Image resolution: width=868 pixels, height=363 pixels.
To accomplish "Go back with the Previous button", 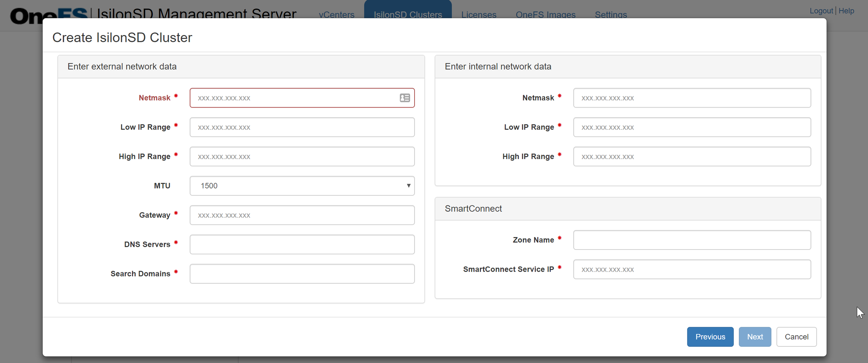I will point(710,337).
